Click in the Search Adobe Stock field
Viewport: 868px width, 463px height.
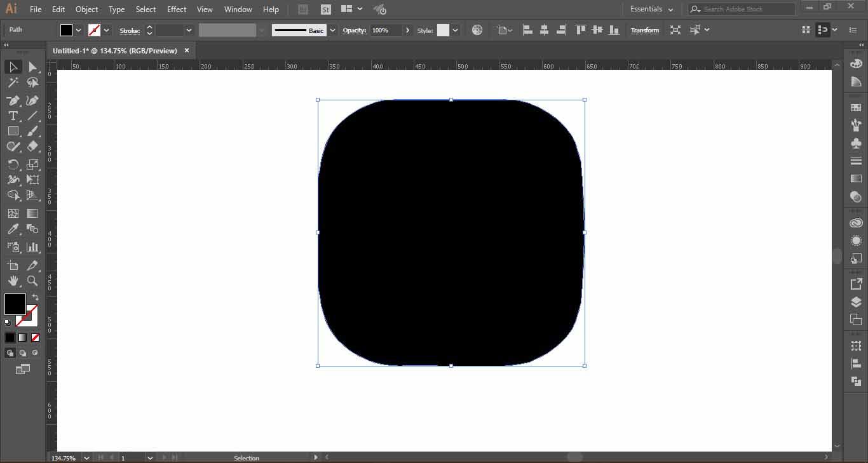pyautogui.click(x=742, y=9)
